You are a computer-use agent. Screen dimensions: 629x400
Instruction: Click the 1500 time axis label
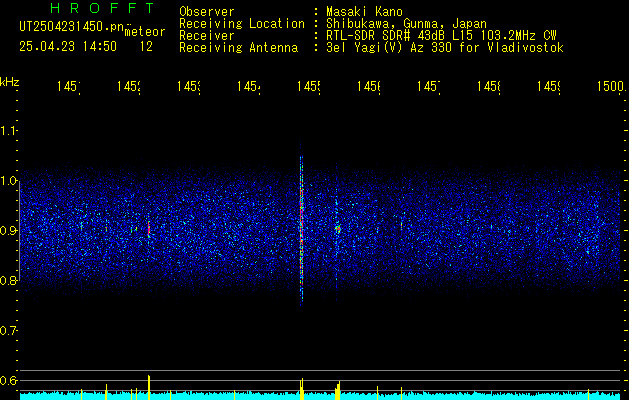click(611, 87)
